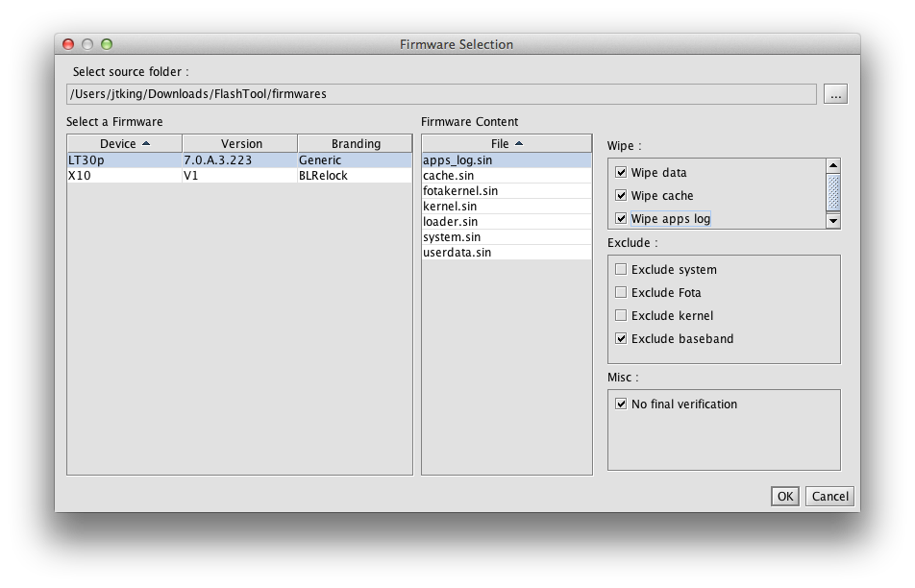Click the Wipe list scroll-down arrow
The image size is (915, 588).
coord(833,221)
